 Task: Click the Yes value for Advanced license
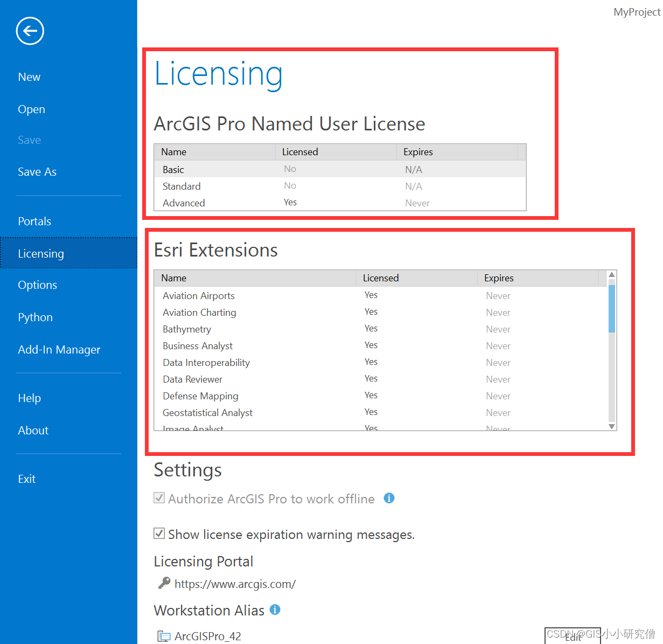(x=290, y=202)
